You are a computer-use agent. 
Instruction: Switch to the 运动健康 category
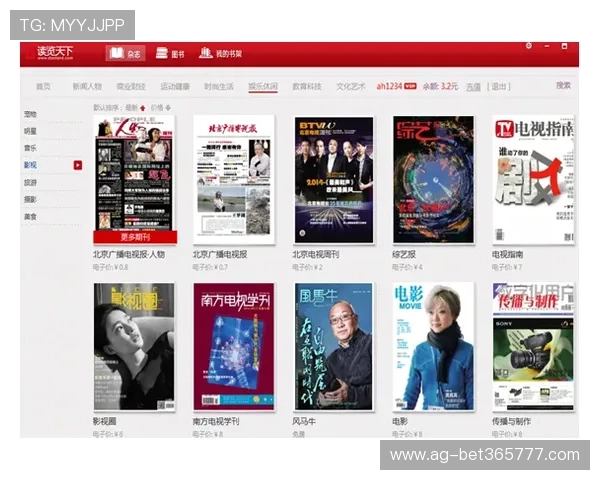pyautogui.click(x=175, y=86)
